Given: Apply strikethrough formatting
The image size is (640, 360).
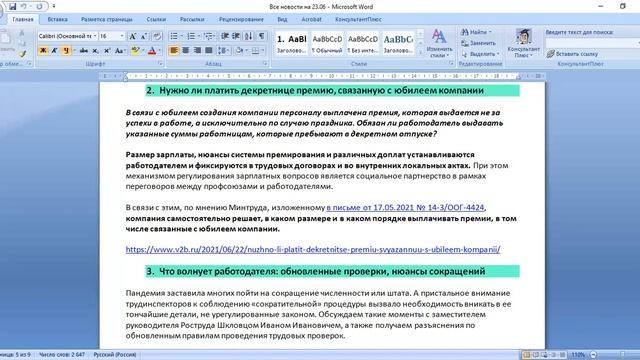Looking at the screenshot, I should pos(84,51).
